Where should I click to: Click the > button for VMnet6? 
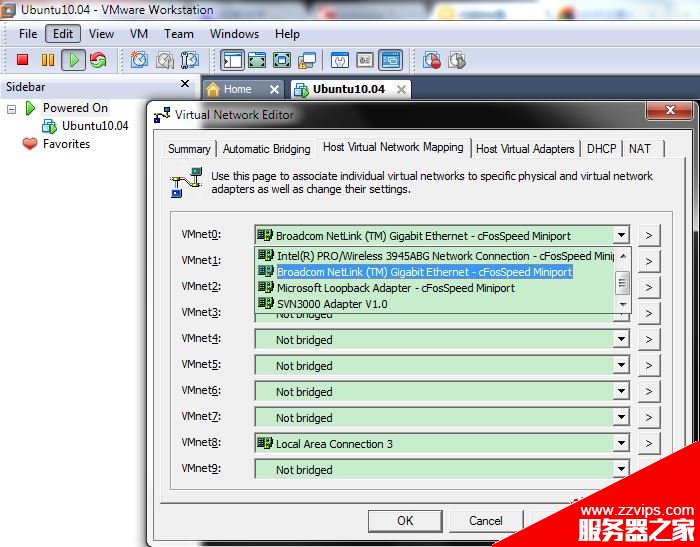click(x=649, y=392)
